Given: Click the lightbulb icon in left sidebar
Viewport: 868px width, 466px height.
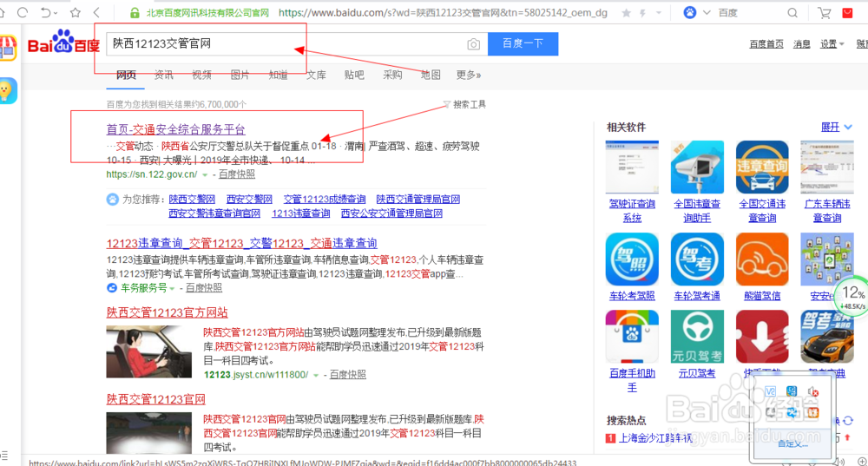Looking at the screenshot, I should [x=8, y=91].
